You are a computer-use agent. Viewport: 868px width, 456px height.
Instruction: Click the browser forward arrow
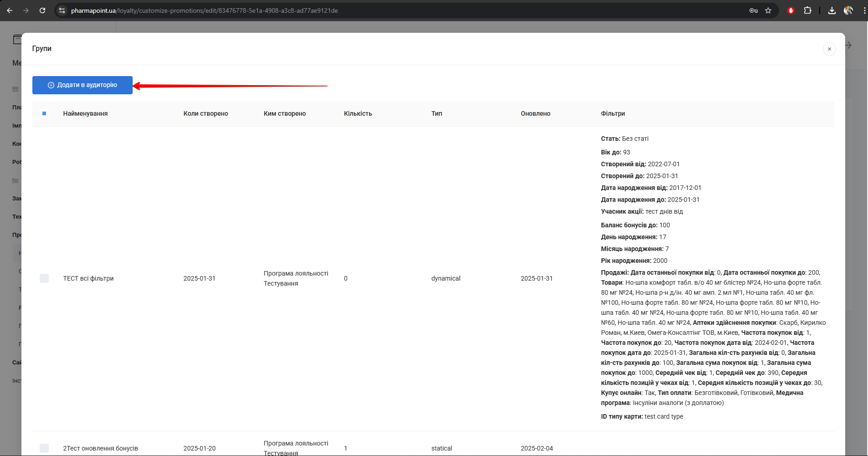(26, 10)
